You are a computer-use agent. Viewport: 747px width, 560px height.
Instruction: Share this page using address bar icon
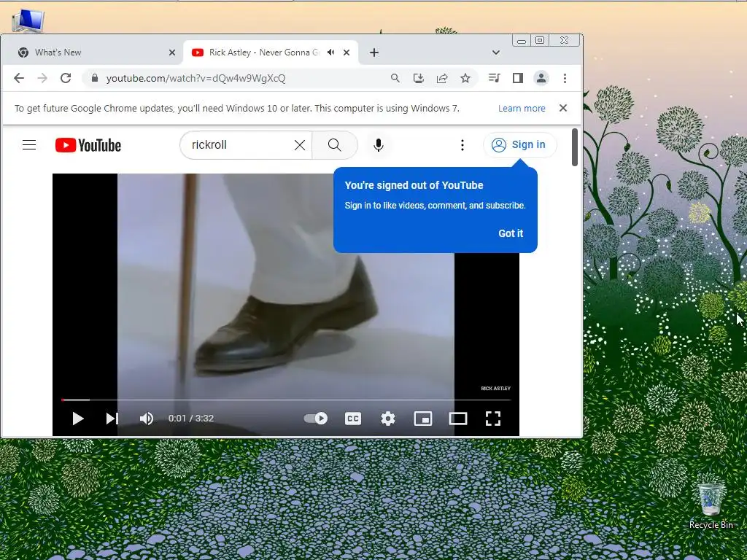442,78
